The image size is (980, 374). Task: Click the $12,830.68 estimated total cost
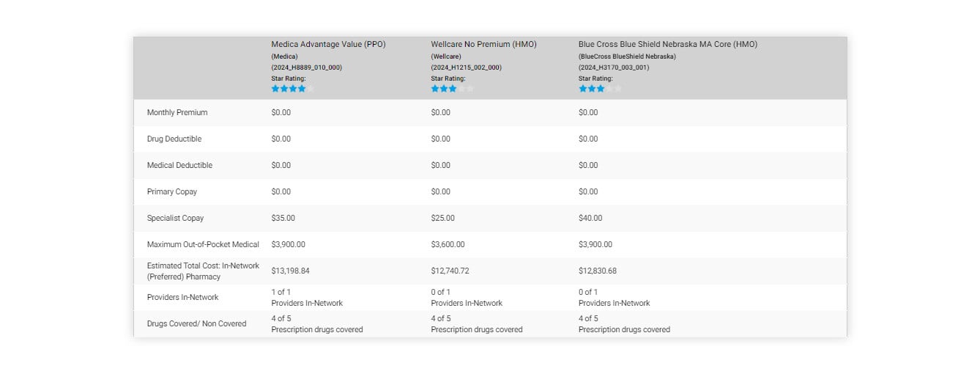(598, 271)
